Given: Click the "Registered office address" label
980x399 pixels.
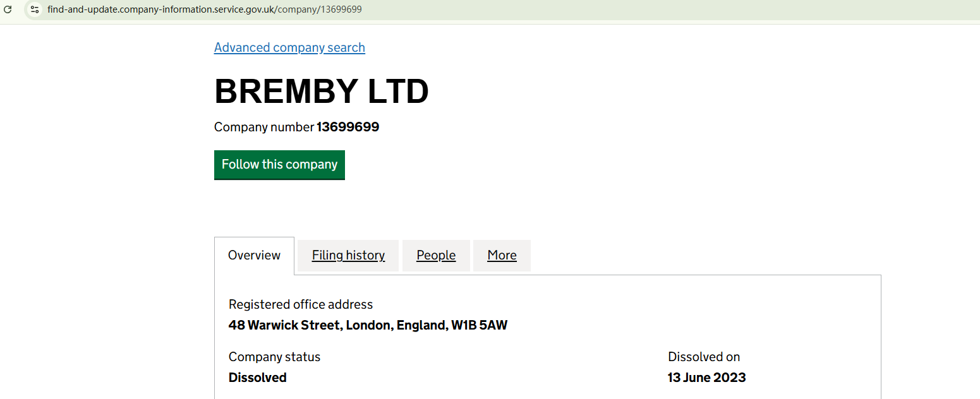Looking at the screenshot, I should [301, 304].
